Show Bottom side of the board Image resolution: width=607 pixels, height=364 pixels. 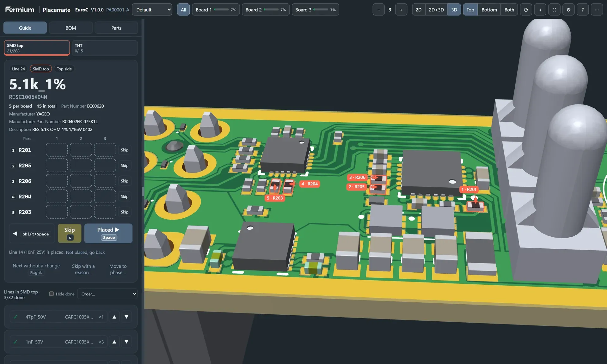coord(489,10)
